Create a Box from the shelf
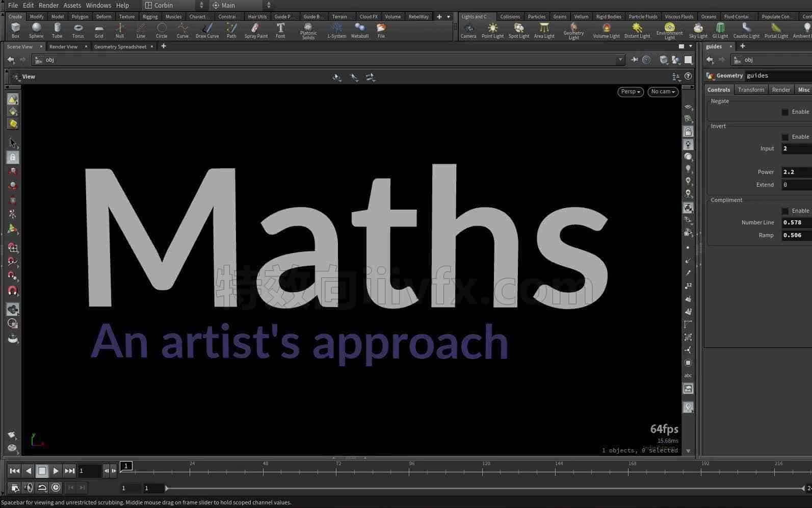Screen dimensions: 812x508 [15, 31]
